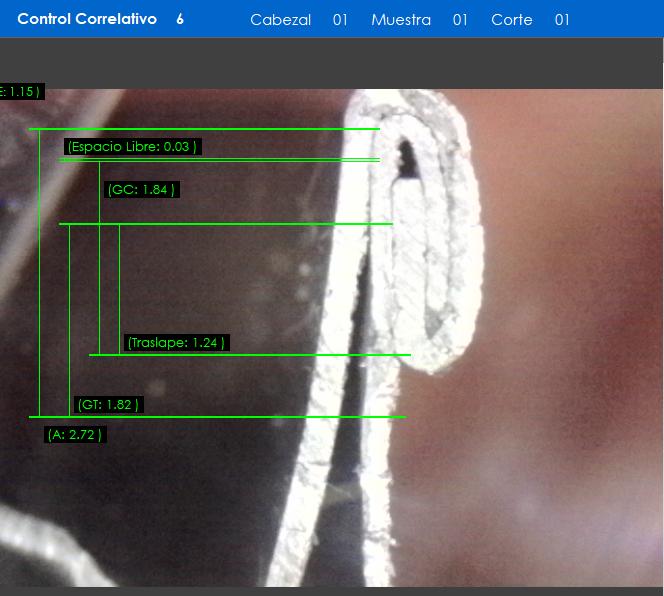Click the Corte header label
This screenshot has width=664, height=596.
511,20
